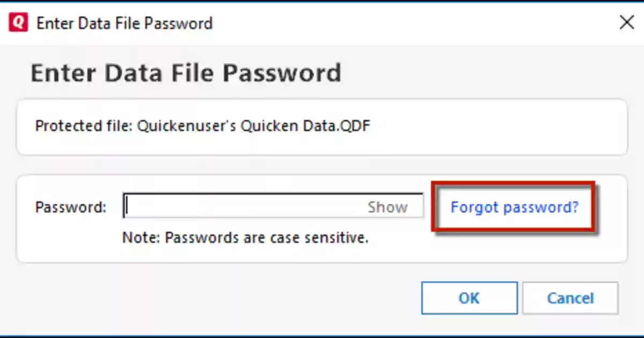Show the typed password characters
Viewport: 644px width, 338px height.
point(387,207)
